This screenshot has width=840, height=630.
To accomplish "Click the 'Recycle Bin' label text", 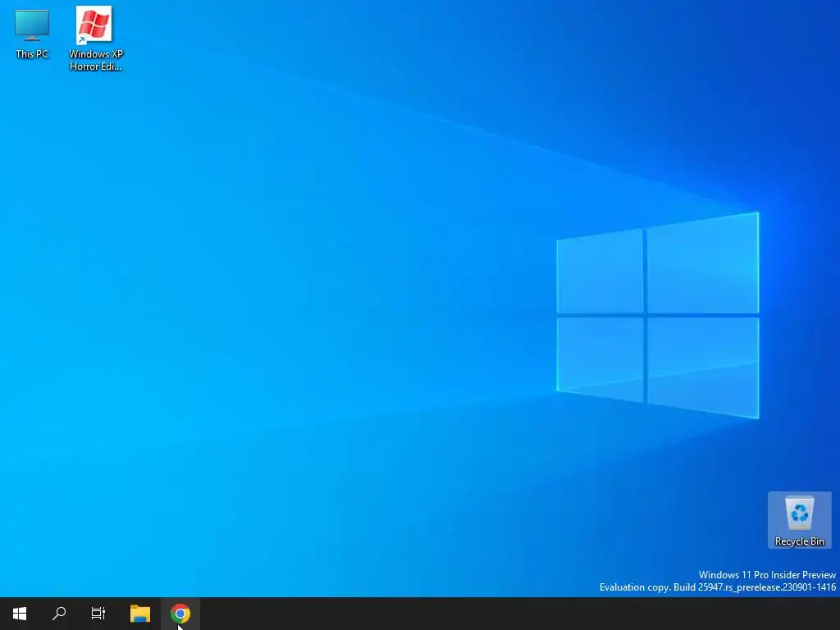I will 799,541.
